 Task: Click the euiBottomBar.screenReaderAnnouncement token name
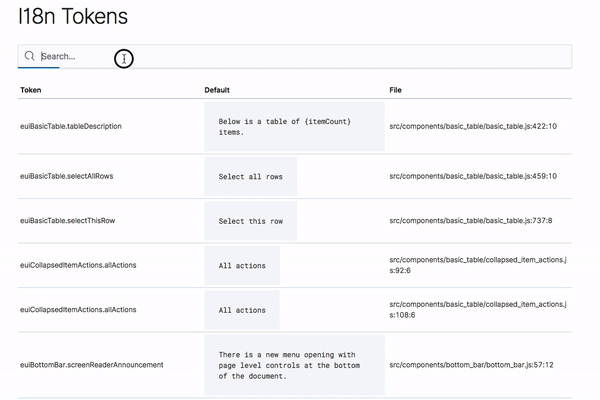(91, 365)
